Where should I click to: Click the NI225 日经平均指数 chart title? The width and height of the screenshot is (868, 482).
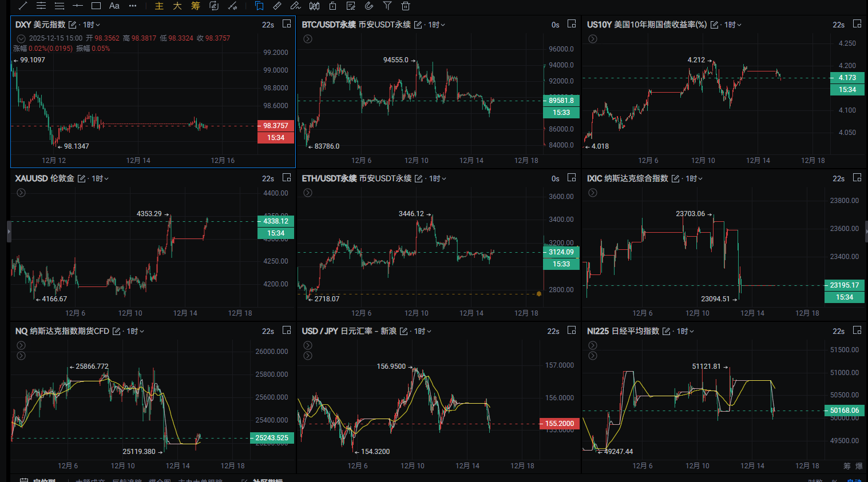coord(623,331)
